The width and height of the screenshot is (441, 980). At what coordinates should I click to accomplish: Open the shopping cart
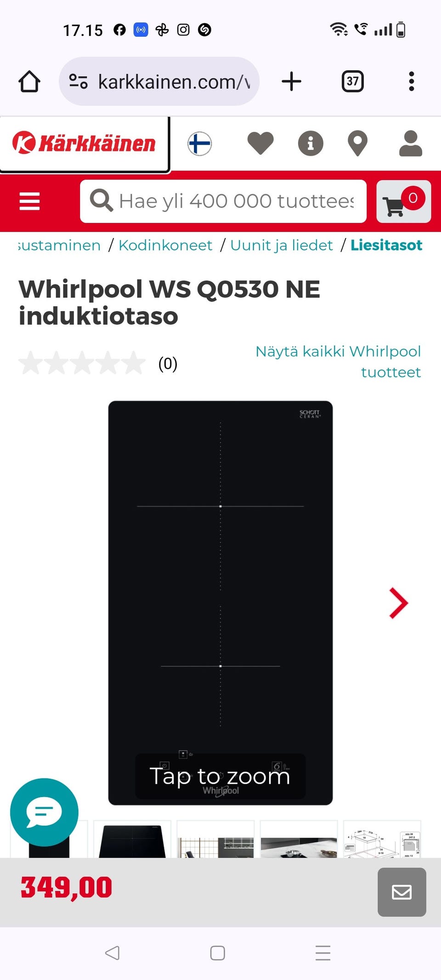pos(404,201)
